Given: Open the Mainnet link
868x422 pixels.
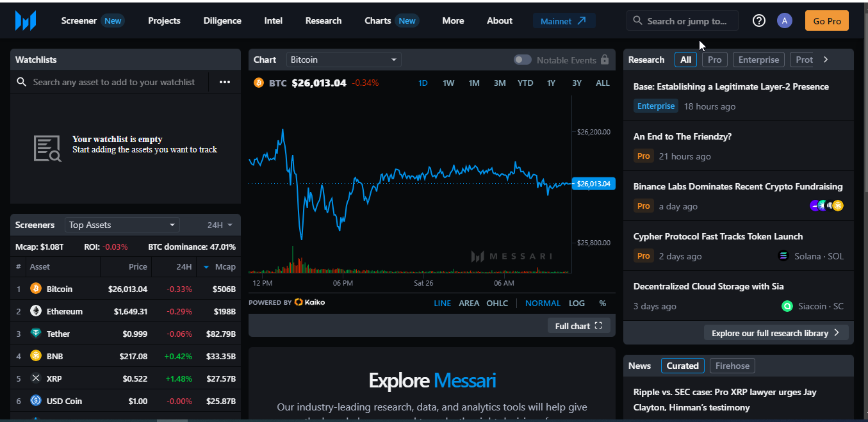Looking at the screenshot, I should pyautogui.click(x=564, y=20).
